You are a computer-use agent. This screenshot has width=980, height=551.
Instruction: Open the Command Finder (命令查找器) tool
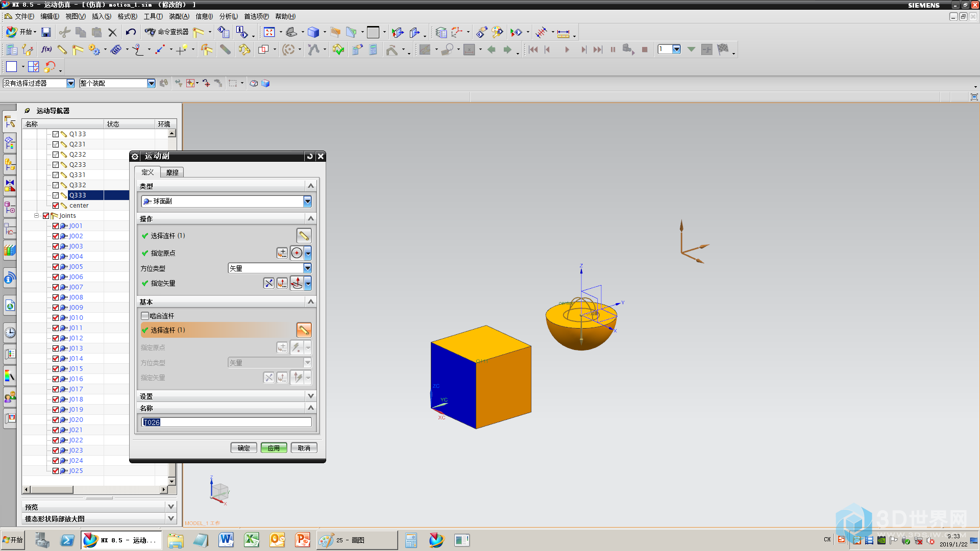click(167, 32)
